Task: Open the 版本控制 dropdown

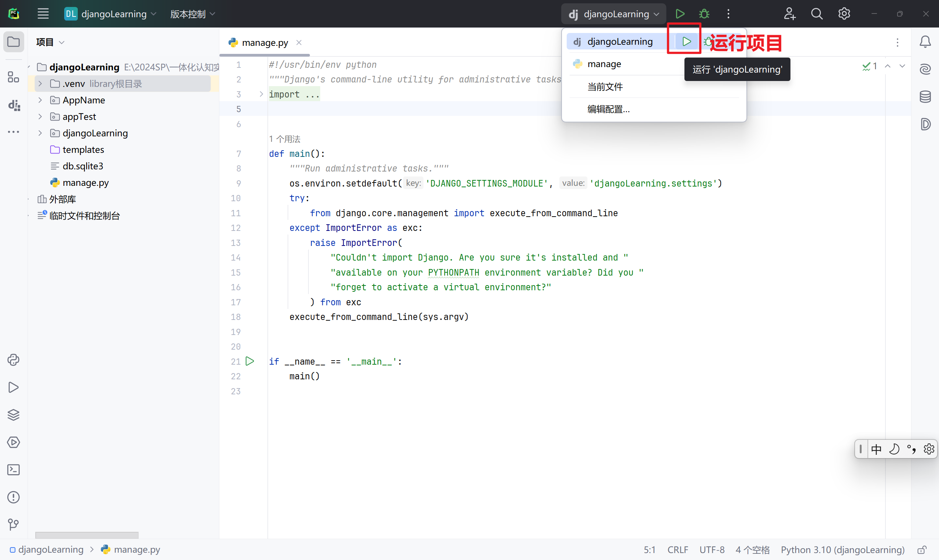Action: (x=193, y=14)
